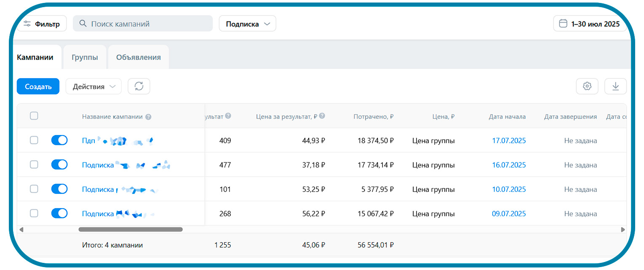644x270 pixels.
Task: Switch to the Группы tab
Action: pyautogui.click(x=85, y=57)
